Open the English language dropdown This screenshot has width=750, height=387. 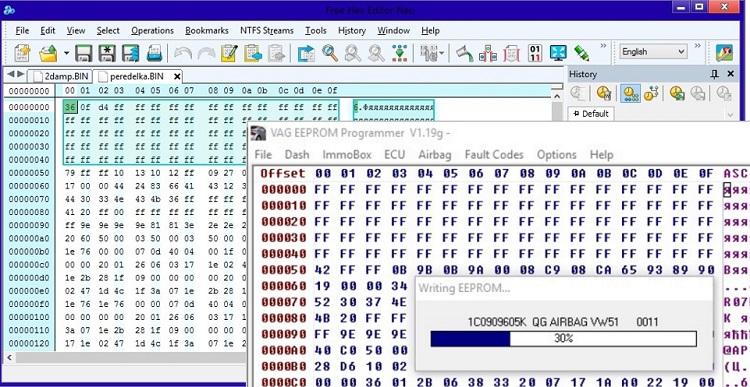tap(653, 52)
